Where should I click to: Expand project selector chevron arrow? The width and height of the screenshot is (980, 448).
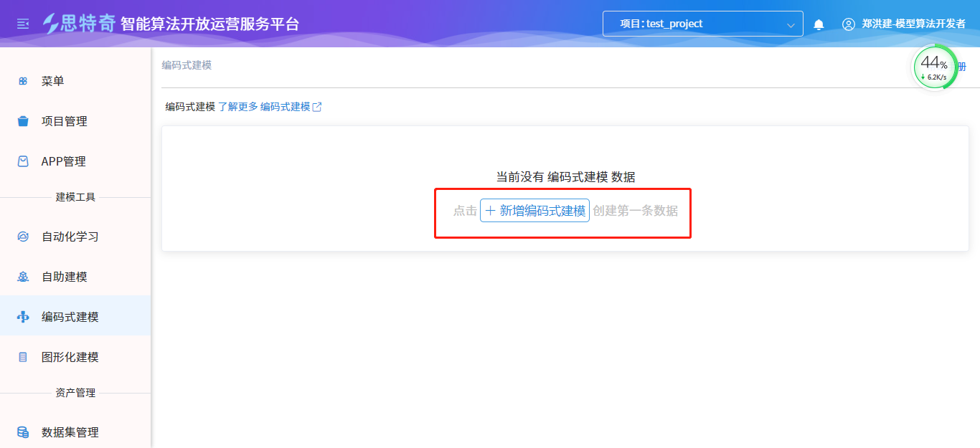(x=791, y=25)
